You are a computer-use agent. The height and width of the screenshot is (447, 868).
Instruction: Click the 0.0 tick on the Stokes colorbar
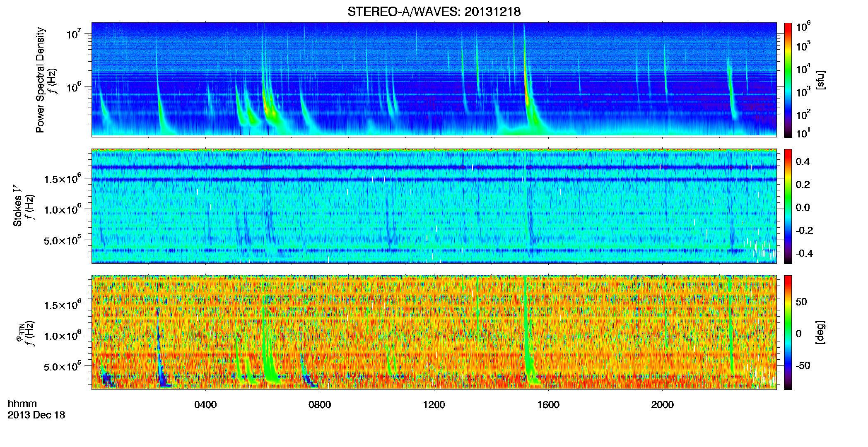coord(803,208)
